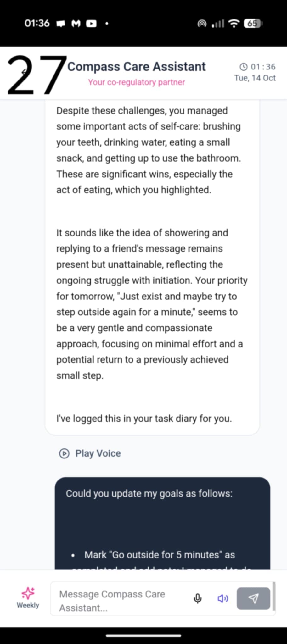This screenshot has width=287, height=644.
Task: Tap the battery level indicator
Action: [253, 24]
